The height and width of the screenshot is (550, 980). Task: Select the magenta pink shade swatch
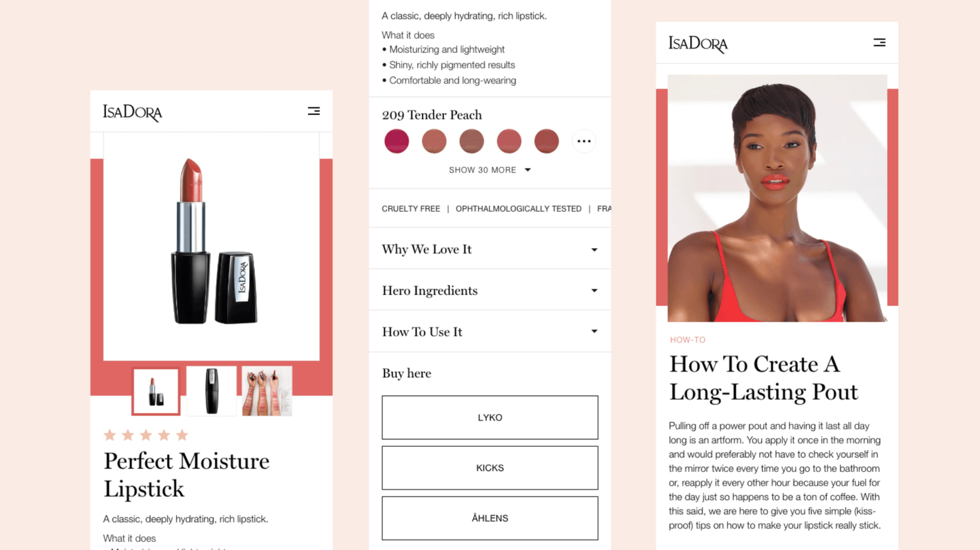(396, 141)
